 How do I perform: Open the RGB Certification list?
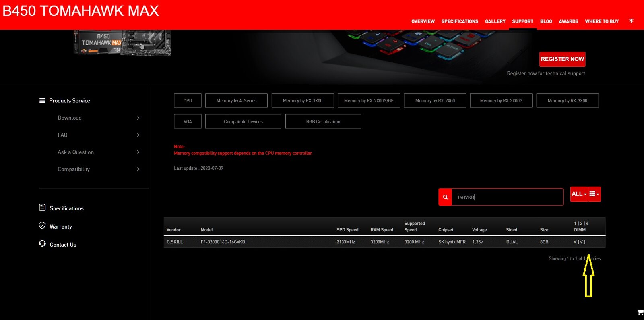point(323,121)
